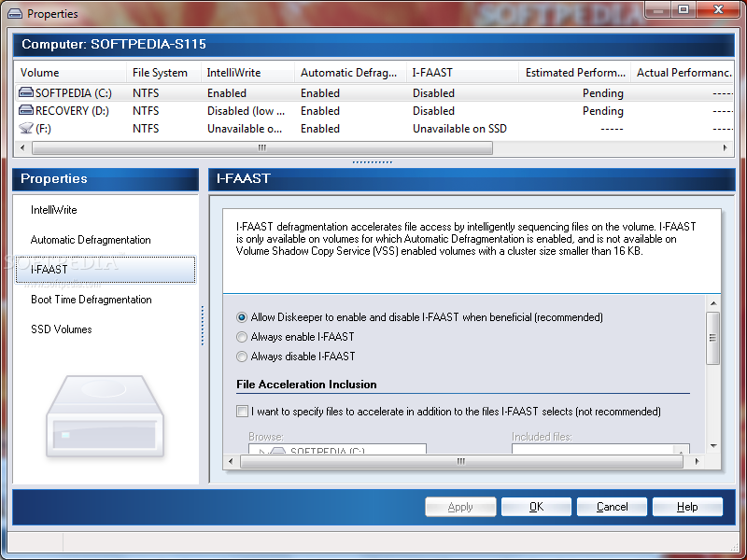Open Boot Time Defragmentation page
747x560 pixels.
coord(92,300)
